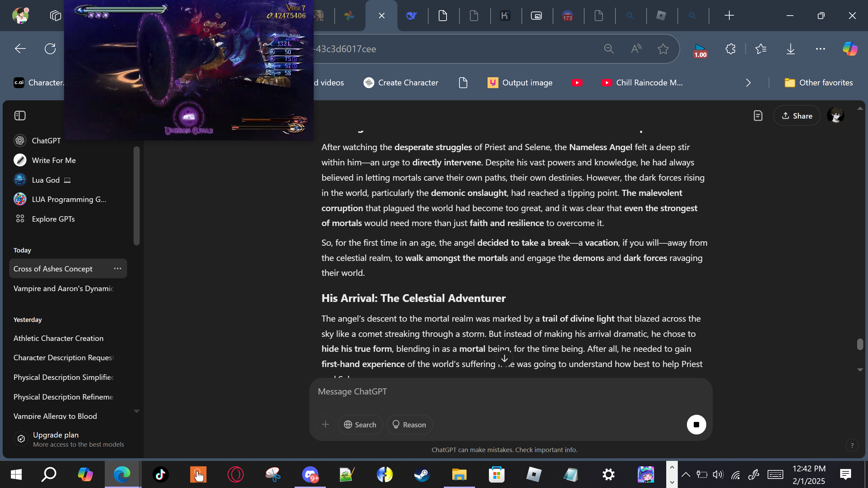Click the attach plus icon in message box
The image size is (868, 488).
[325, 425]
